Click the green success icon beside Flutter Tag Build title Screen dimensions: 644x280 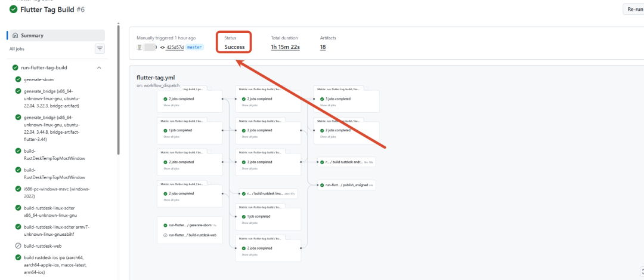14,9
